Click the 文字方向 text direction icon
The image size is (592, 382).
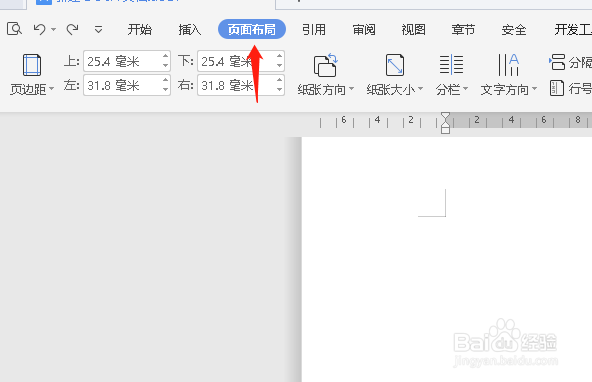click(509, 65)
